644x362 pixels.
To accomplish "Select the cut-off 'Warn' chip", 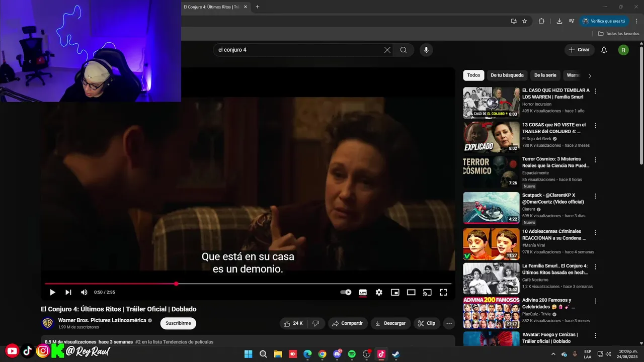I will (x=573, y=75).
